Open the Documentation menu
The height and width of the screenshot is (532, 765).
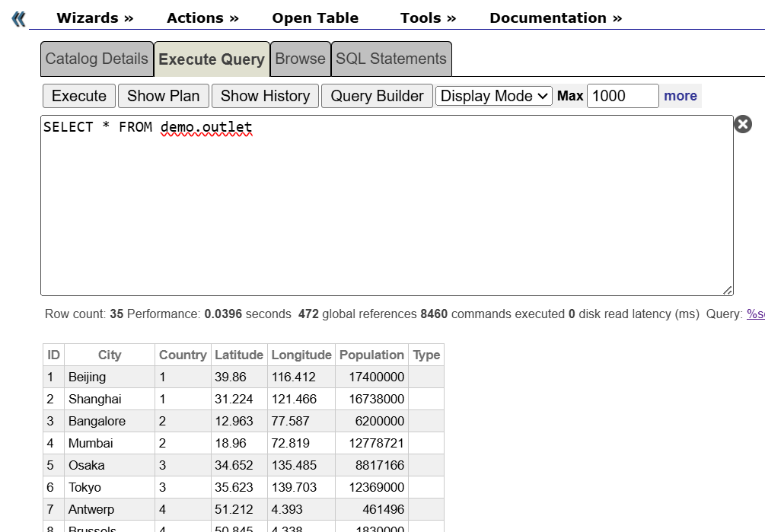pos(555,18)
